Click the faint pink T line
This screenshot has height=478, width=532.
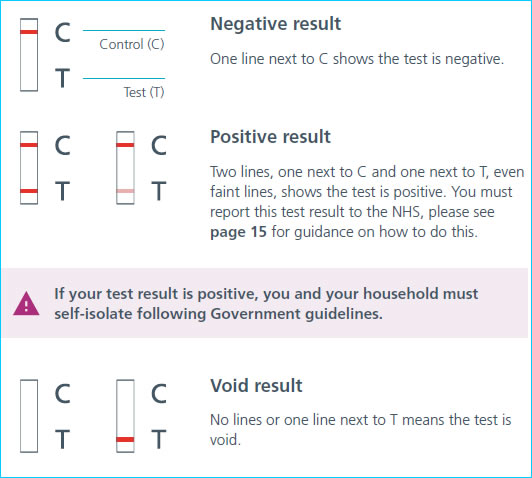click(x=125, y=191)
